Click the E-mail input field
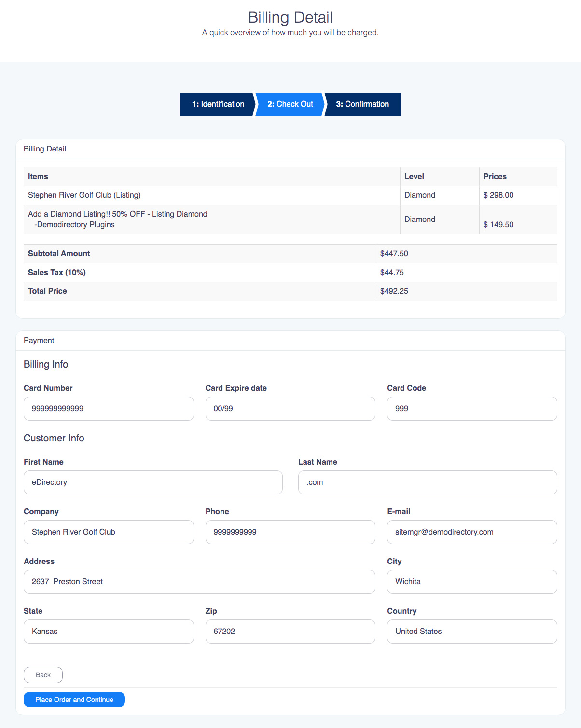 (x=472, y=532)
